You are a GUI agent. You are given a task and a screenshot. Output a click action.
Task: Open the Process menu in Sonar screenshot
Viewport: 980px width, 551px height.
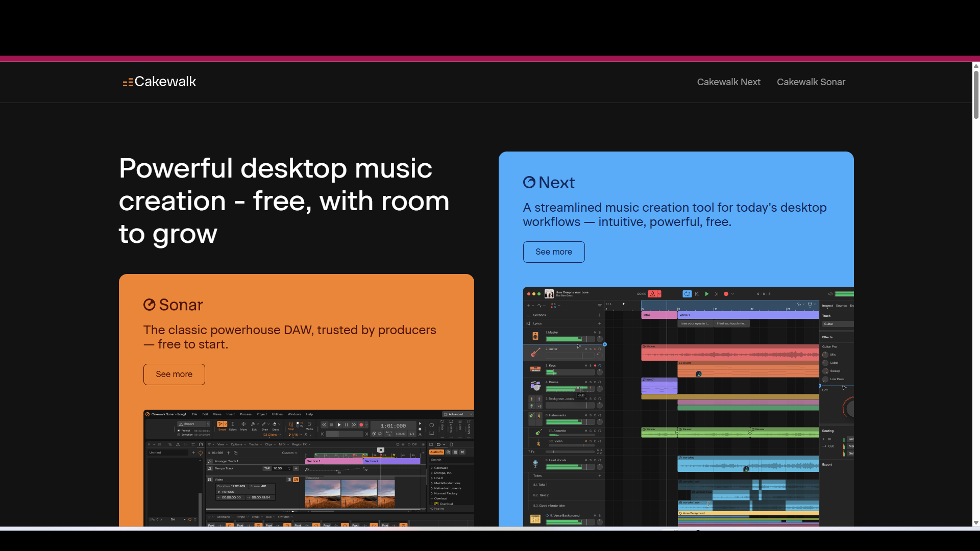246,414
